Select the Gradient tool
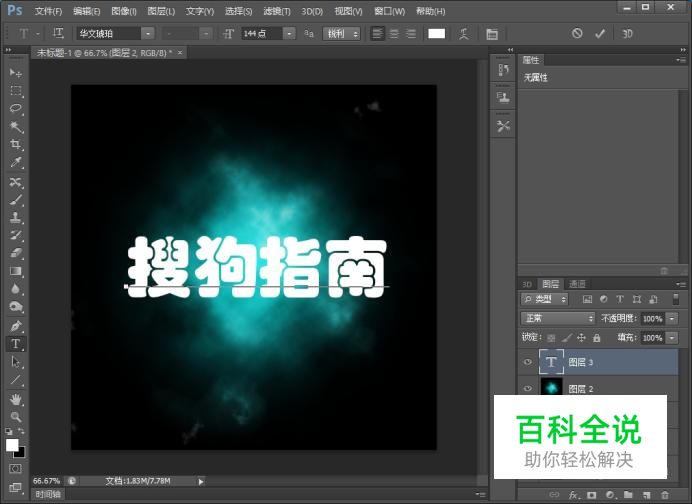The height and width of the screenshot is (504, 692). pyautogui.click(x=15, y=271)
